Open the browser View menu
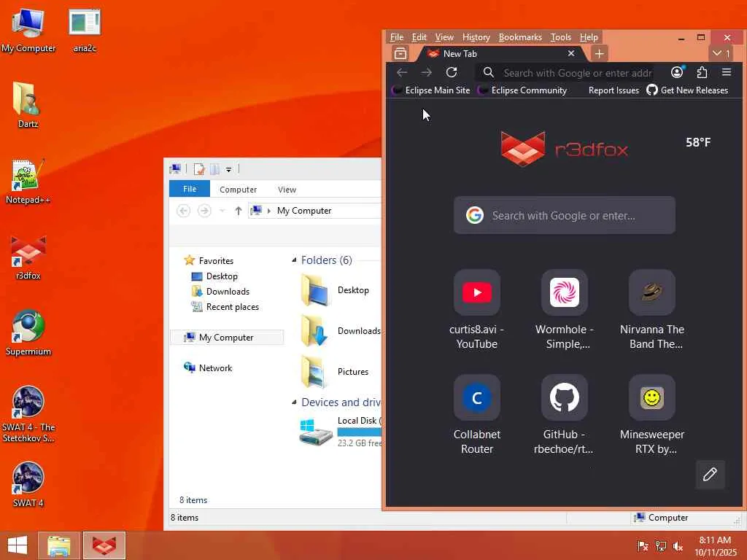 [x=444, y=37]
